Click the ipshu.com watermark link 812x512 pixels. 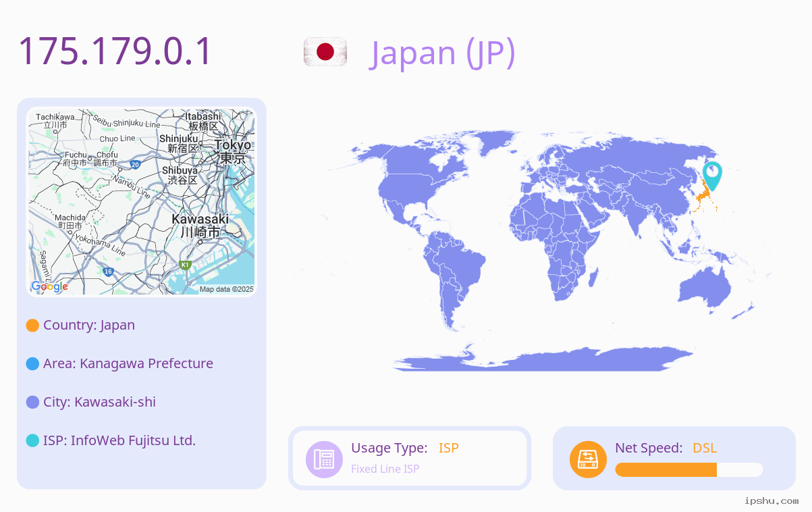pos(772,501)
